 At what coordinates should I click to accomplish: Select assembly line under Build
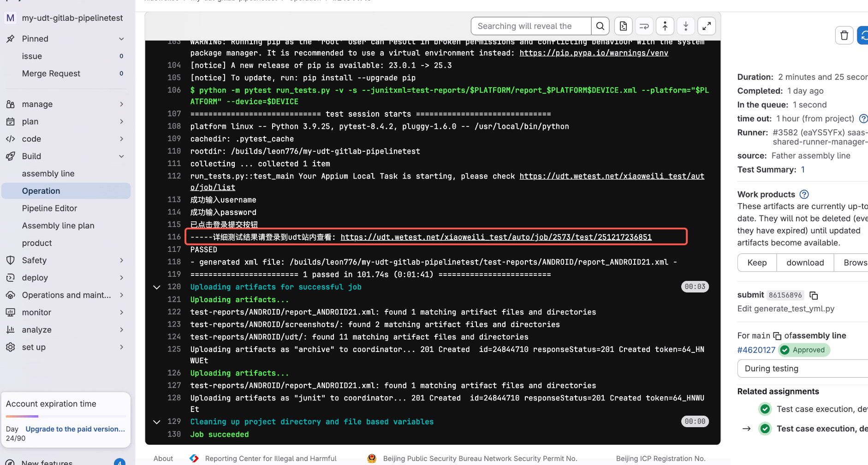click(48, 174)
